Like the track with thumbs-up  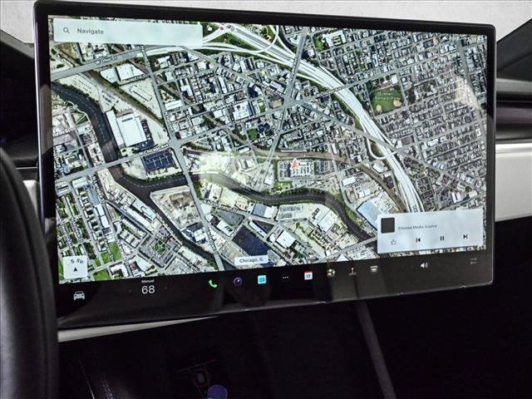click(393, 242)
